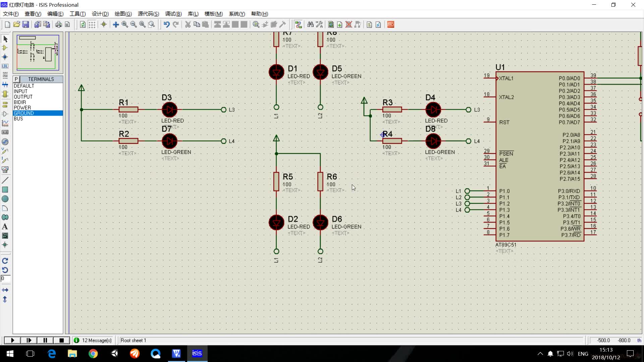Click the P pick devices button
Viewport: 644px width, 362px height.
(x=16, y=79)
